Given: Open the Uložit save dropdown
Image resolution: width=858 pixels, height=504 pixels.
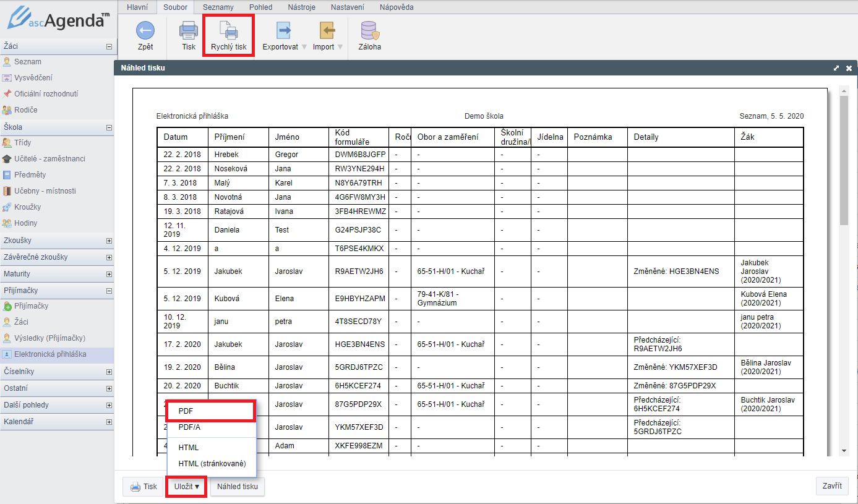Looking at the screenshot, I should click(x=186, y=487).
